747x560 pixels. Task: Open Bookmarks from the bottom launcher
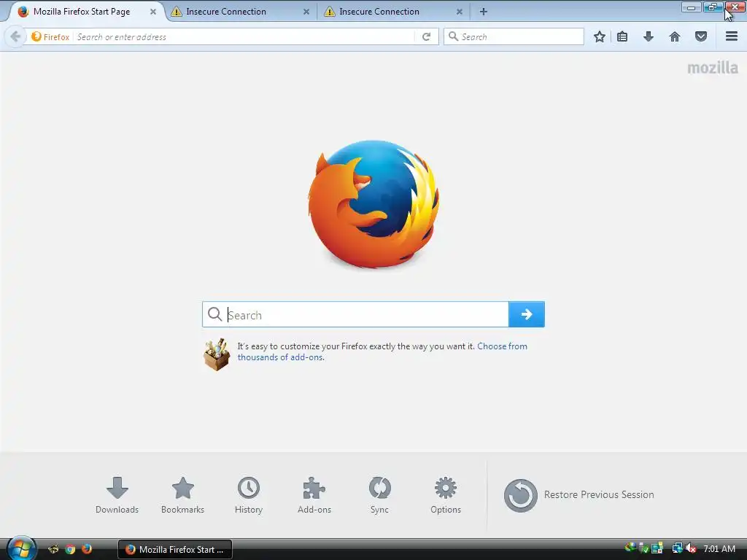182,495
